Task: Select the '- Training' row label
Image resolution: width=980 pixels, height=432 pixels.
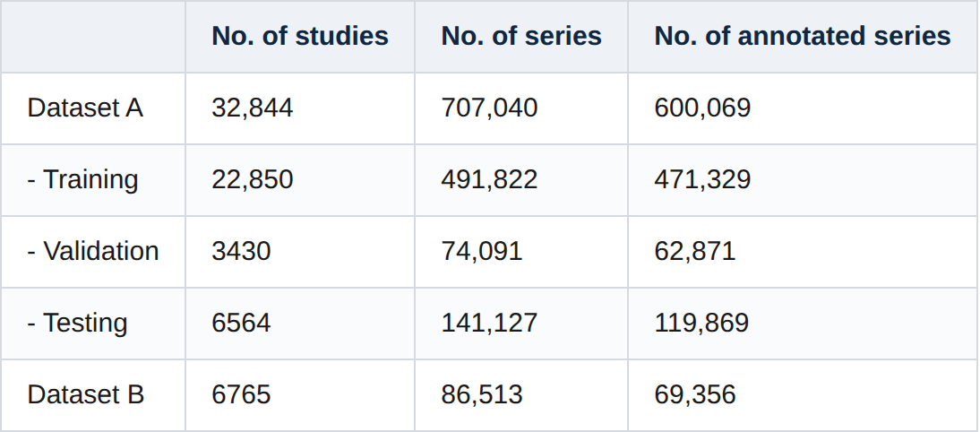Action: (82, 180)
